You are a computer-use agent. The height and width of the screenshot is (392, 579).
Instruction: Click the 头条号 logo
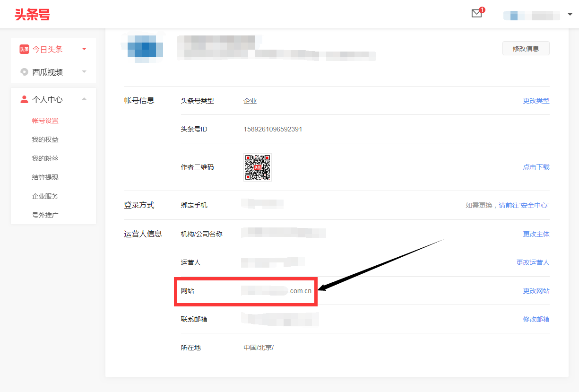pos(32,15)
